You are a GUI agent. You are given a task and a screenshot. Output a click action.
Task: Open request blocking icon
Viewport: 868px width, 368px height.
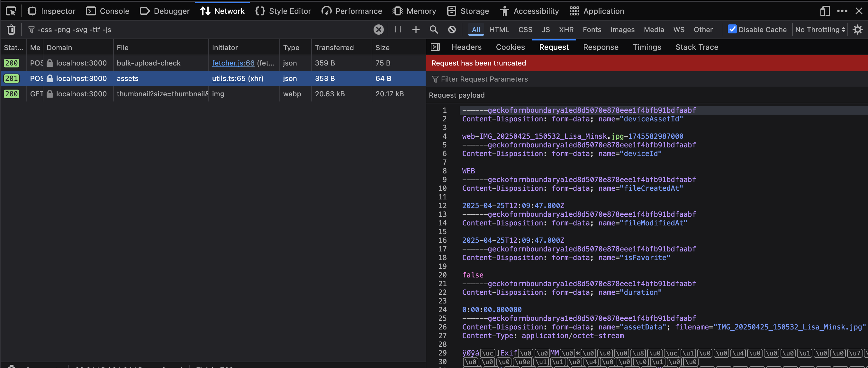(x=452, y=30)
